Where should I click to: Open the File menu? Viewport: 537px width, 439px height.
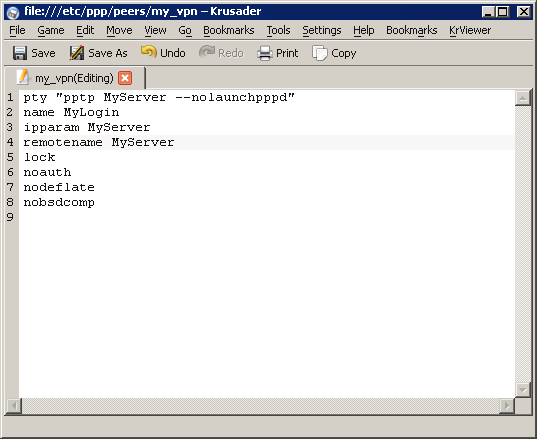[17, 30]
